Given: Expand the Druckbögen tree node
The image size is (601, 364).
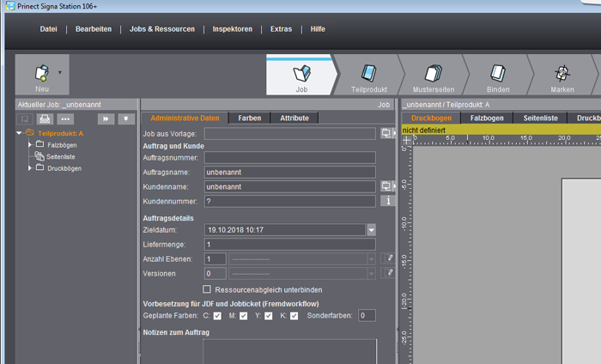Looking at the screenshot, I should tap(30, 167).
